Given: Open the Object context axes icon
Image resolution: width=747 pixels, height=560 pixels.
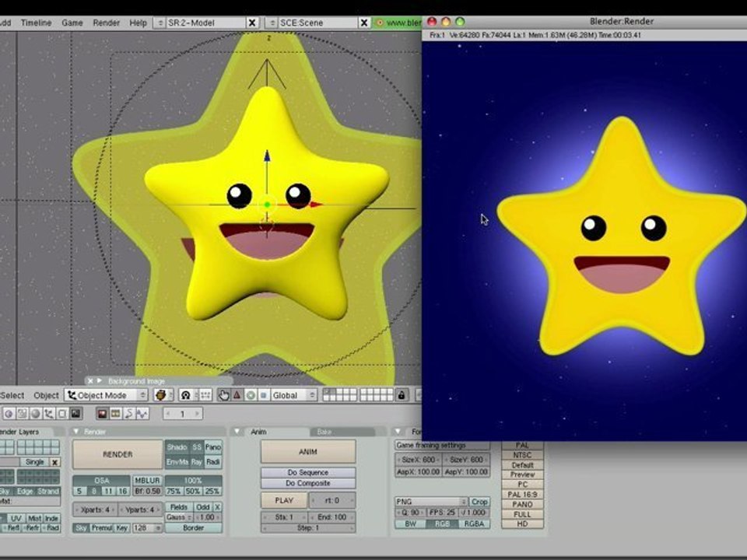Looking at the screenshot, I should [x=48, y=413].
